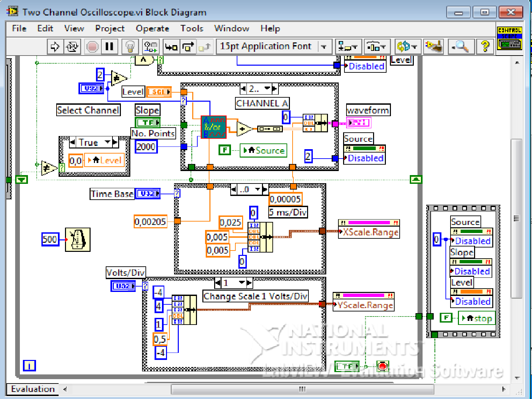The height and width of the screenshot is (399, 532).
Task: Click the Slope boolean TF terminal
Action: coord(148,123)
